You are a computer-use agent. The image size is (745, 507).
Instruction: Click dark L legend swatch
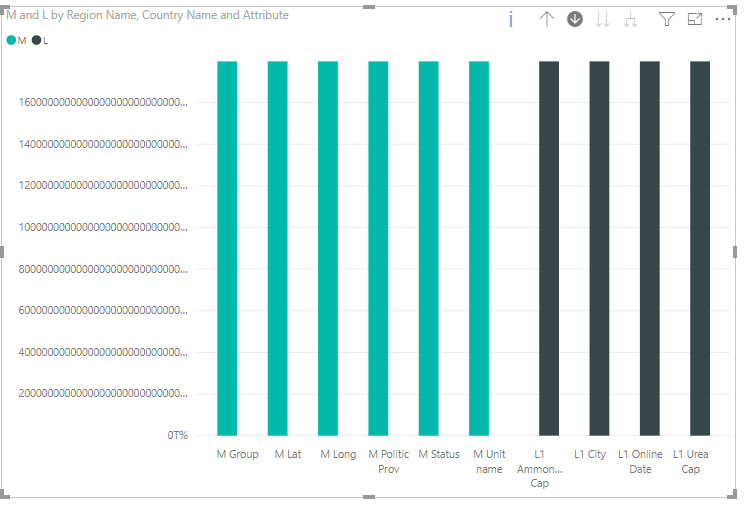click(36, 40)
